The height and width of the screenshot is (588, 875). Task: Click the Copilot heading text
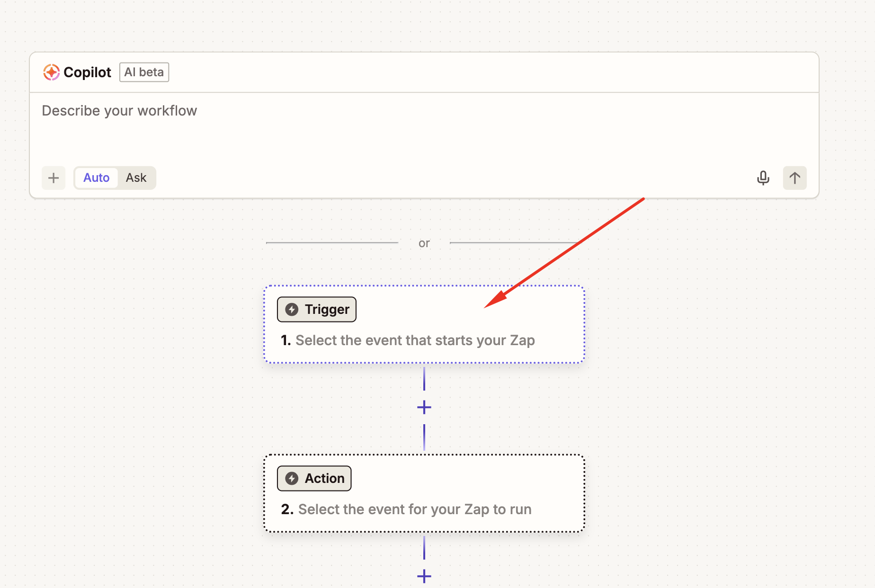[87, 72]
